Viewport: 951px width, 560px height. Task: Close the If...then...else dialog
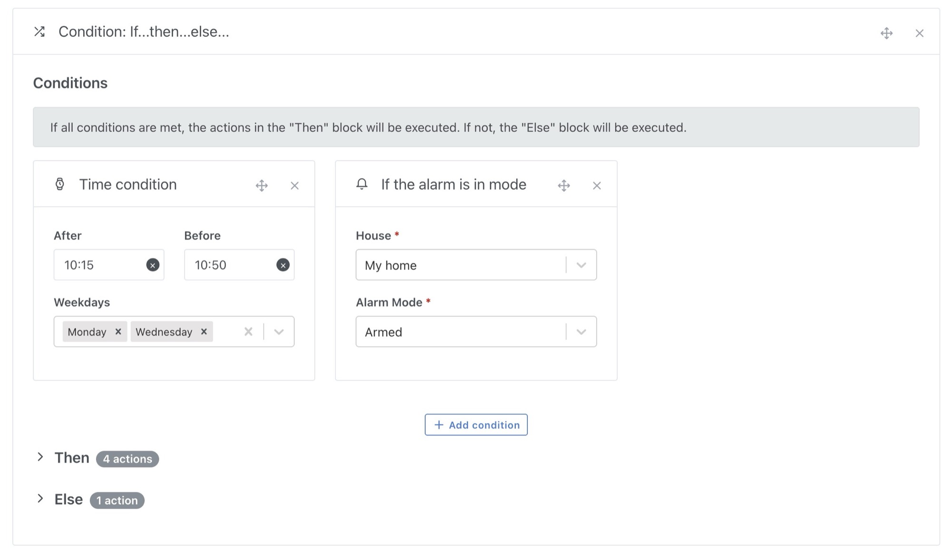919,32
